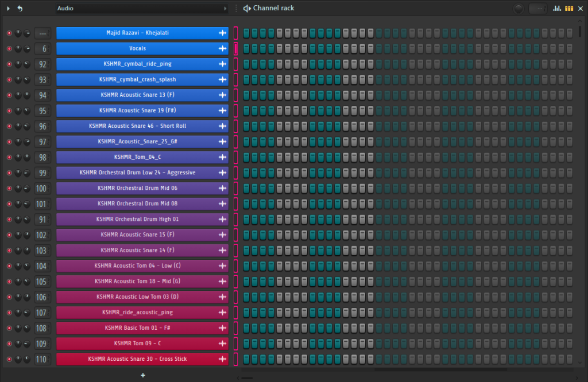The height and width of the screenshot is (382, 588).
Task: Open mixer track selector showing 92
Action: coord(42,64)
